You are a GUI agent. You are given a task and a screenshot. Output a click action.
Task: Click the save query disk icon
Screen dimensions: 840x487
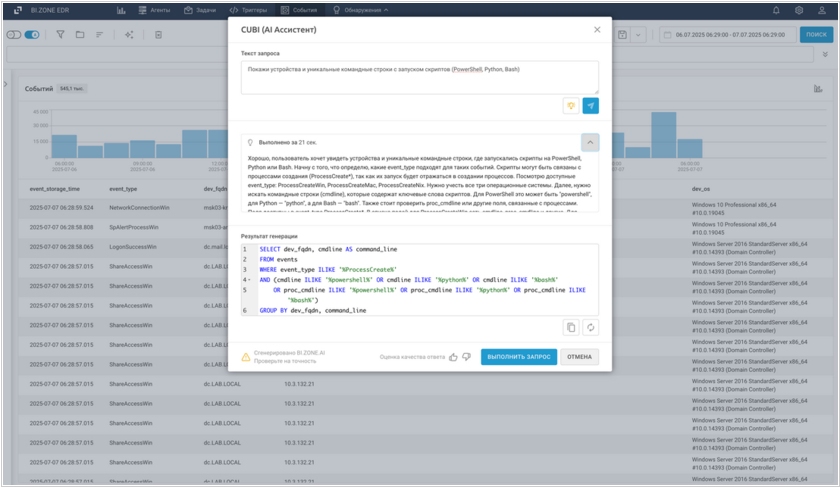point(622,35)
